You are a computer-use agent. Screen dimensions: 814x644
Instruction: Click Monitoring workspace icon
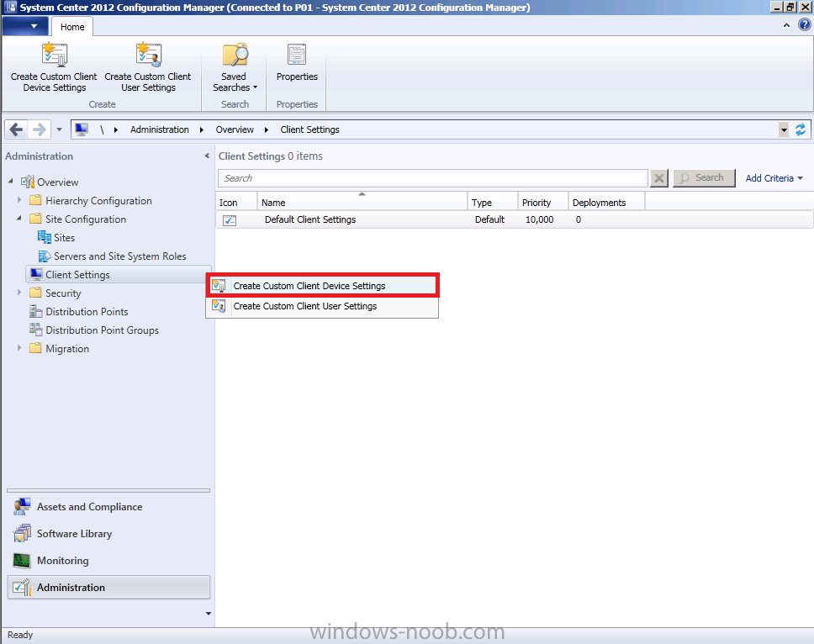tap(22, 561)
